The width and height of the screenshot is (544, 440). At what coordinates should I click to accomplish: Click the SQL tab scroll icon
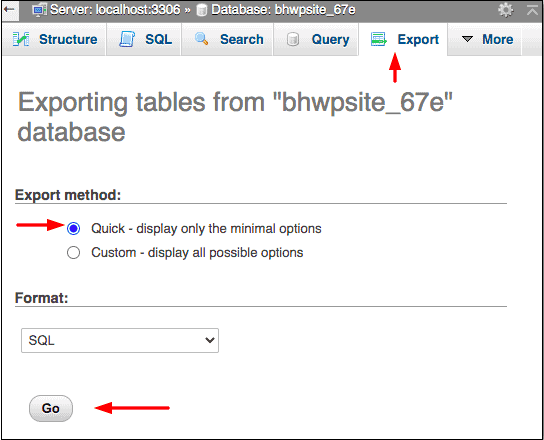click(127, 39)
